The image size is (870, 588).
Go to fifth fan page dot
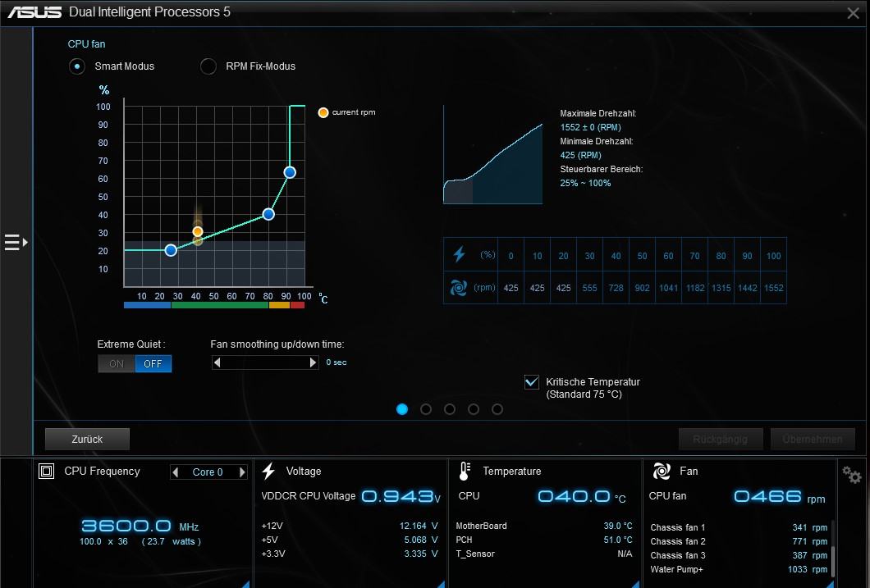tap(497, 409)
